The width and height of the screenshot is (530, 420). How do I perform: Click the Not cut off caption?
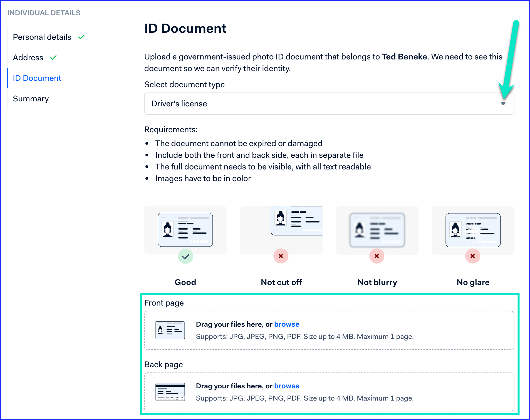click(281, 282)
